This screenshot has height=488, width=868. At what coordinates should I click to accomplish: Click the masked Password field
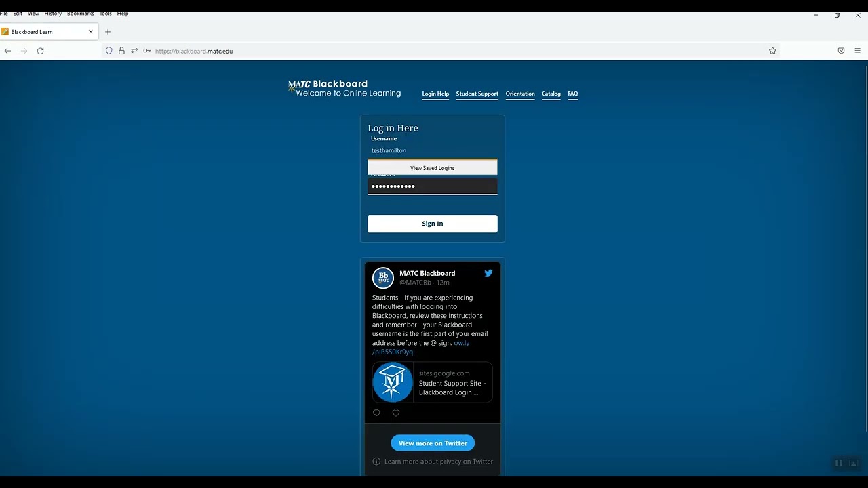[433, 186]
